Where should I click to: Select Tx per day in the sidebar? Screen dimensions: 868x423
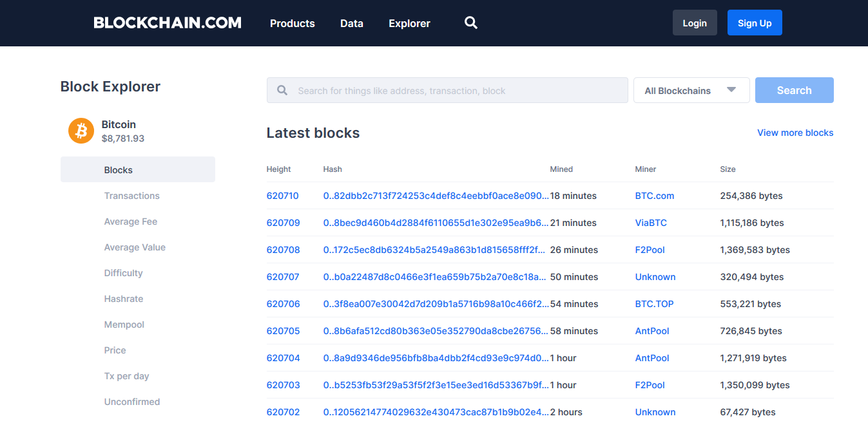coord(126,376)
